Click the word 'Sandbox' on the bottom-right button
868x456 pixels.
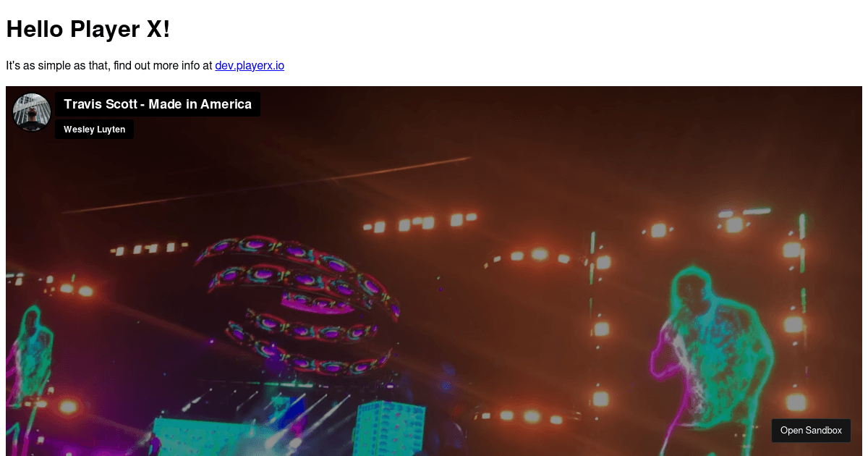tap(824, 430)
